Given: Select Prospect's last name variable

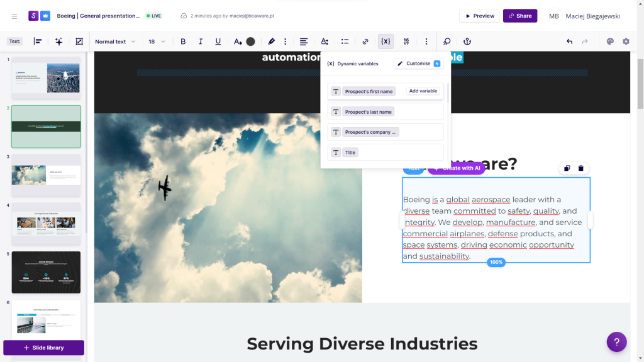Looking at the screenshot, I should point(368,112).
